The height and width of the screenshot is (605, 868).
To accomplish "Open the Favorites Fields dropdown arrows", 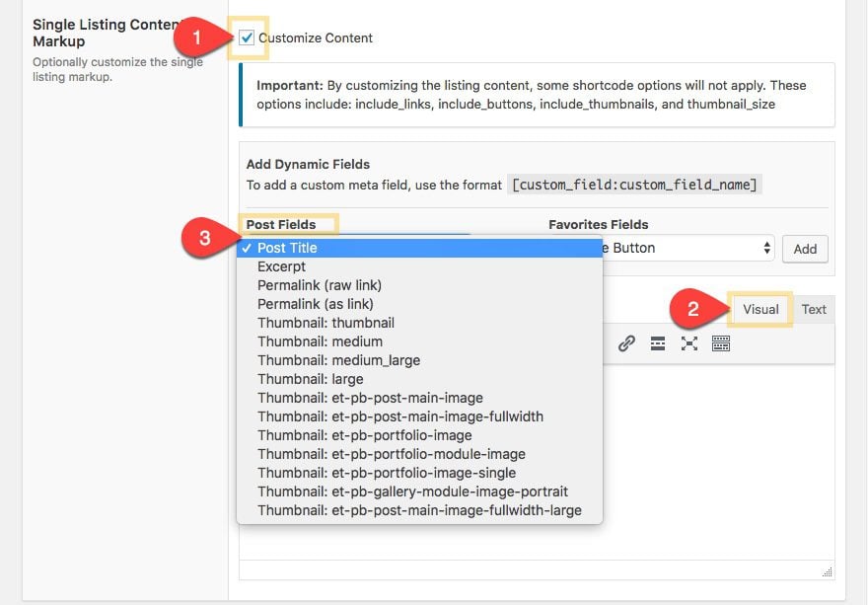I will (x=766, y=248).
